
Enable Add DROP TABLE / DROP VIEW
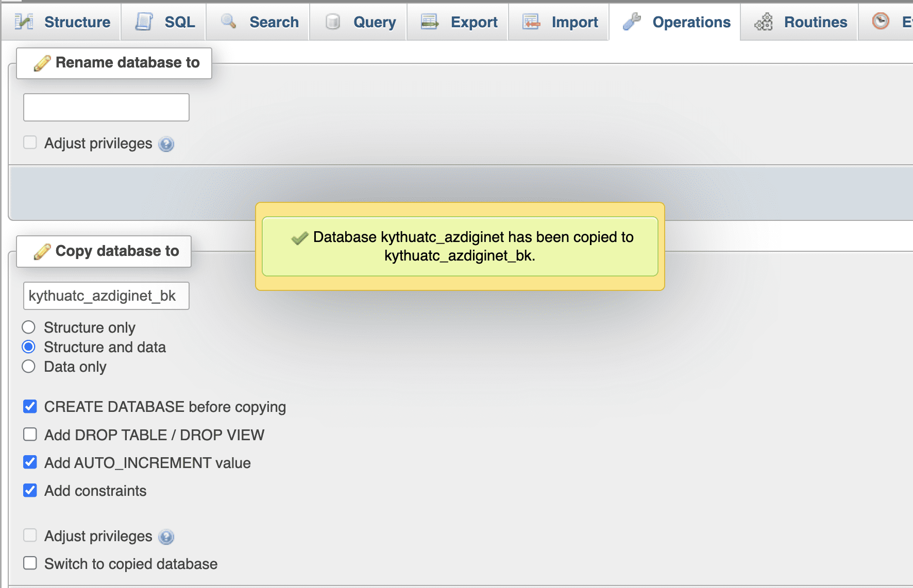30,435
